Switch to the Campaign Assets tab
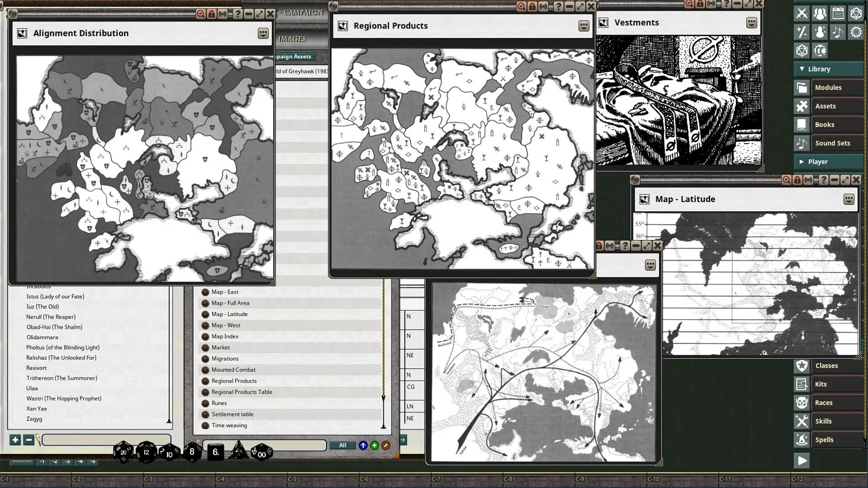Screen dimensions: 868x488 click(292, 56)
